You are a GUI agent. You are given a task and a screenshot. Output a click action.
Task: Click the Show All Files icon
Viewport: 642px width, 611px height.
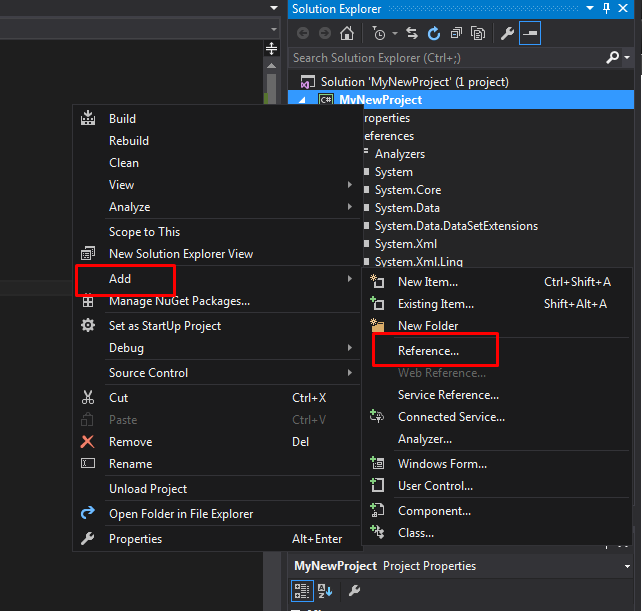click(x=478, y=33)
